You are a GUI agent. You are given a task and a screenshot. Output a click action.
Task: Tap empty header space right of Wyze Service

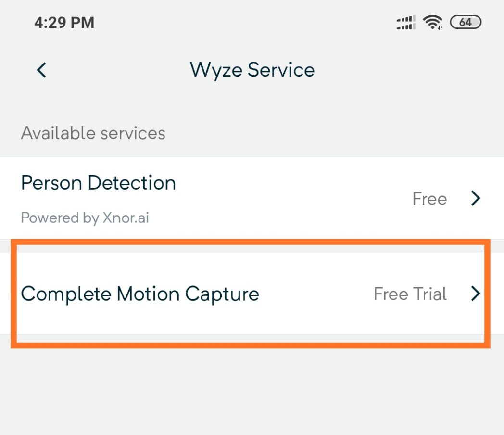(409, 70)
